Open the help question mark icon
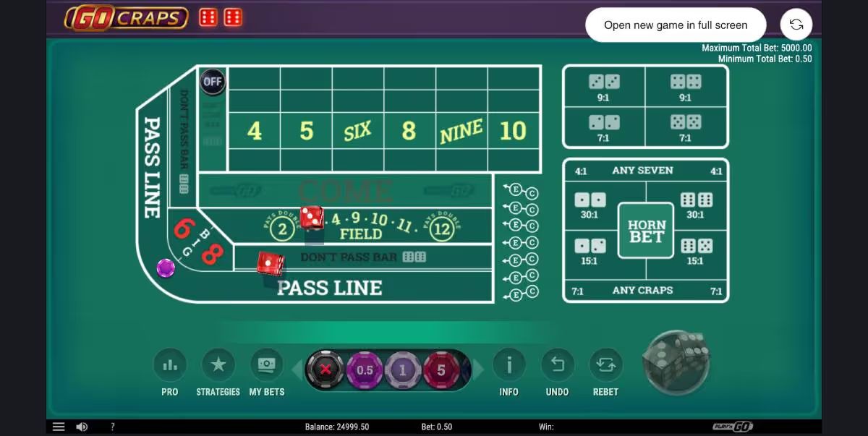This screenshot has width=868, height=436. 112,426
